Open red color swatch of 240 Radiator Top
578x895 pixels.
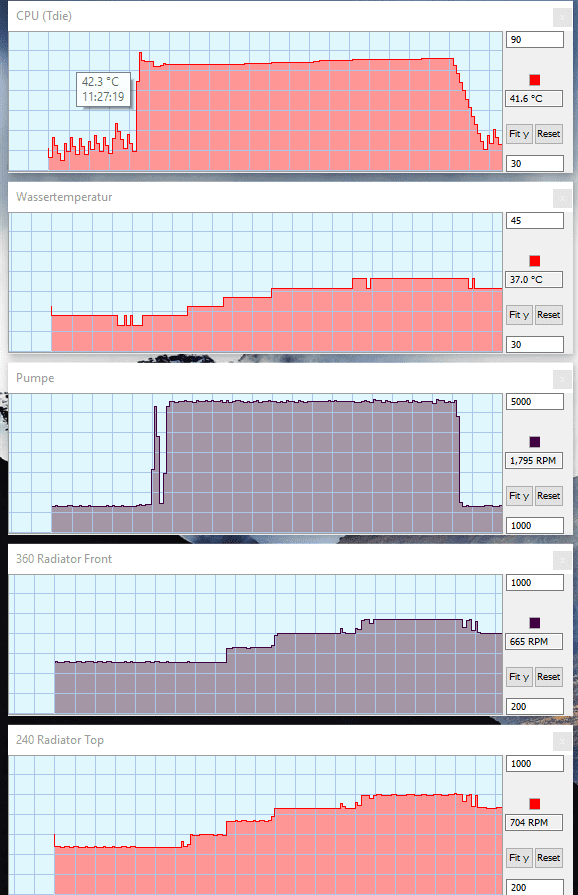coord(535,804)
